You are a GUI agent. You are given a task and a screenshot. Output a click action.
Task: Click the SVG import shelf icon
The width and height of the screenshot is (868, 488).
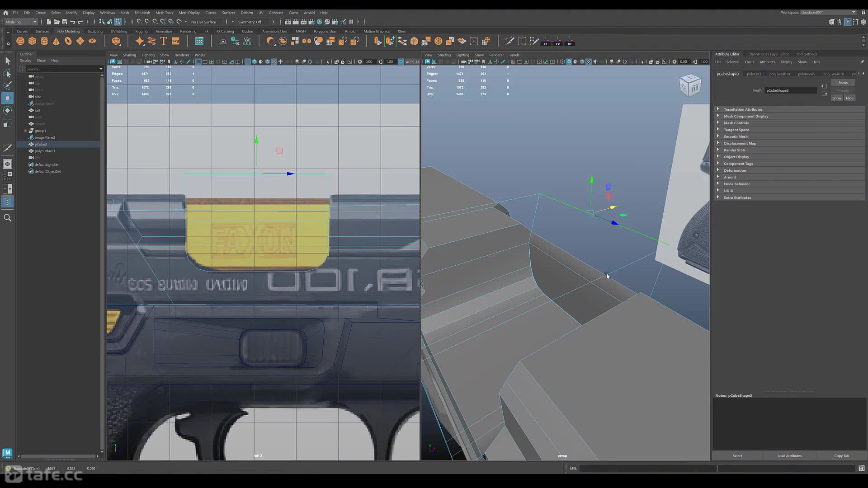[176, 41]
